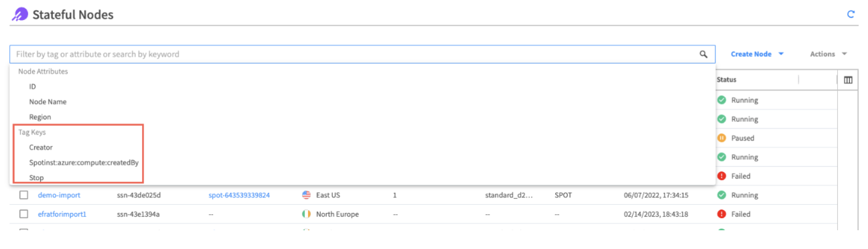The width and height of the screenshot is (868, 249).
Task: Pick the Spotinst:azure:compute:createdBy tag key
Action: 84,163
